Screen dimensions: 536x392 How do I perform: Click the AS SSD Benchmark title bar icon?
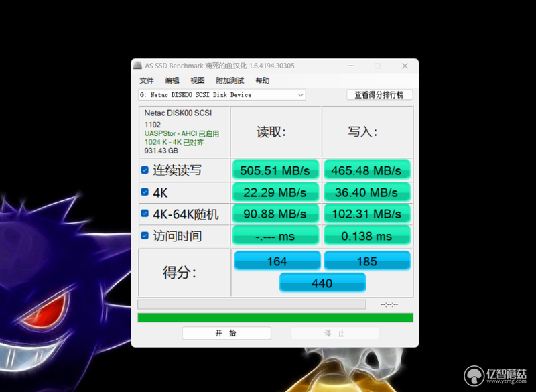tap(137, 65)
